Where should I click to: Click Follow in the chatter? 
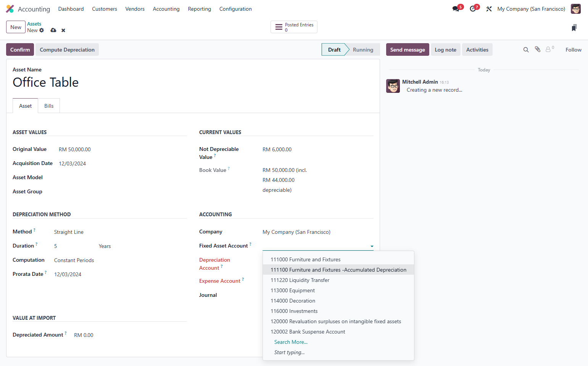pos(574,50)
